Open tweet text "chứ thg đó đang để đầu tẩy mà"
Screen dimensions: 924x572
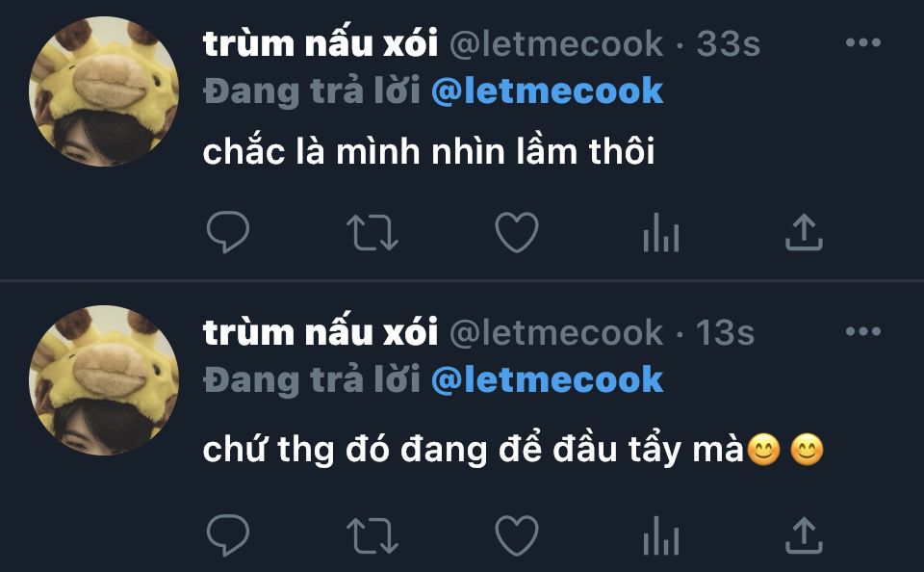474,450
